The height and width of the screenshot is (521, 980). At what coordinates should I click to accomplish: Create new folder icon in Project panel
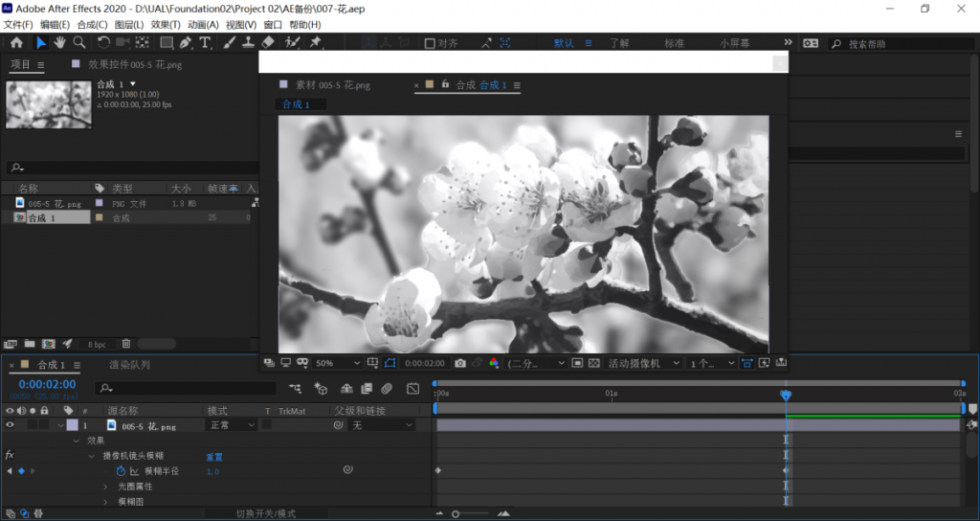pyautogui.click(x=30, y=344)
